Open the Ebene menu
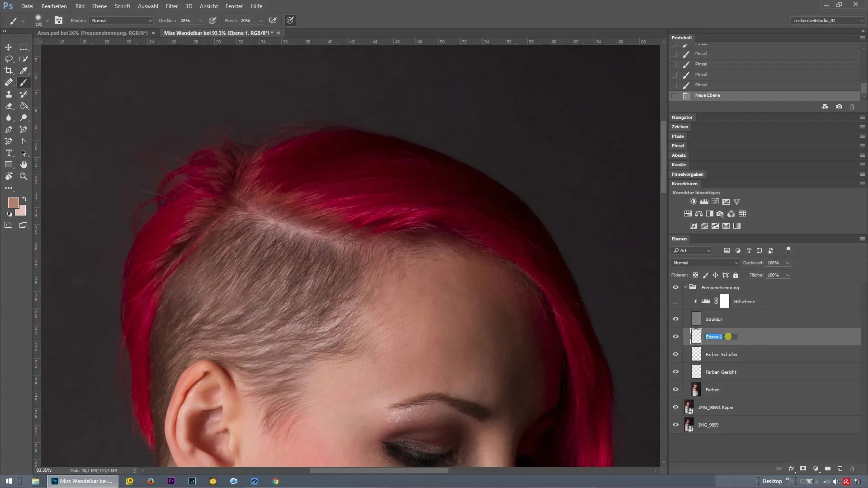Image resolution: width=868 pixels, height=488 pixels. (99, 6)
